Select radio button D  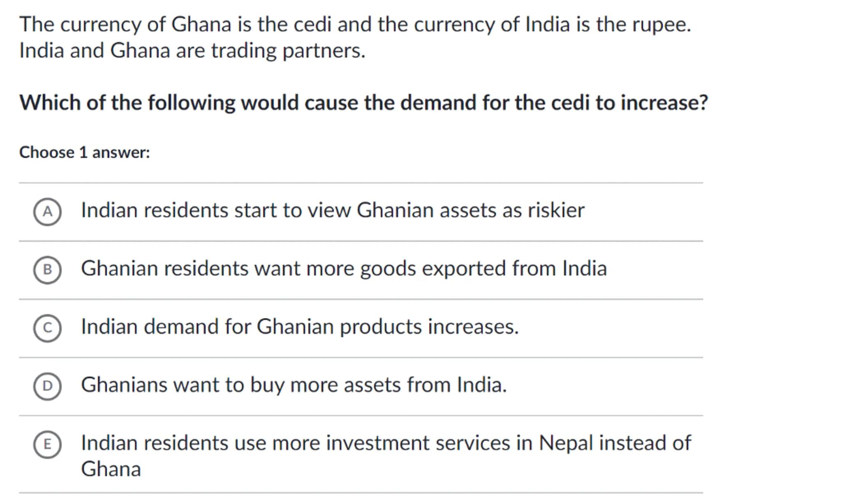(47, 386)
